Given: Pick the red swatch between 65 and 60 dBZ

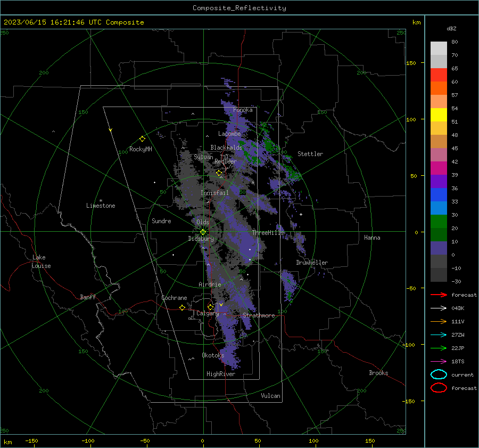Looking at the screenshot, I should 439,75.
